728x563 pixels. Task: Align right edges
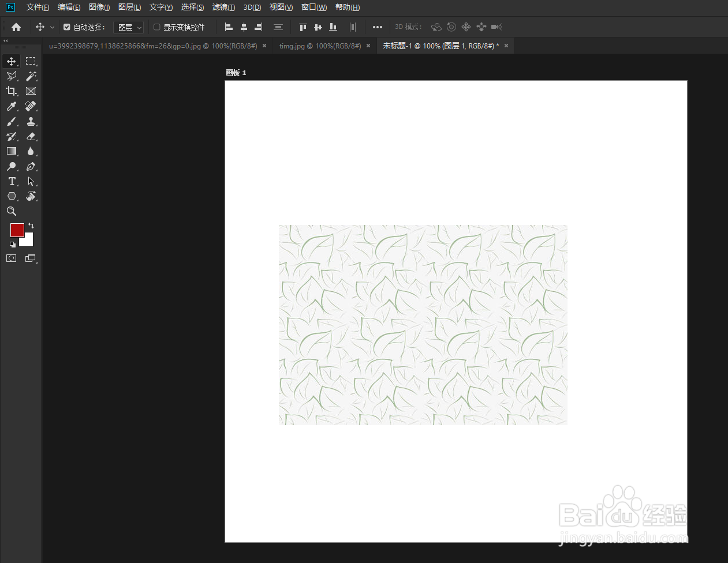pyautogui.click(x=258, y=27)
